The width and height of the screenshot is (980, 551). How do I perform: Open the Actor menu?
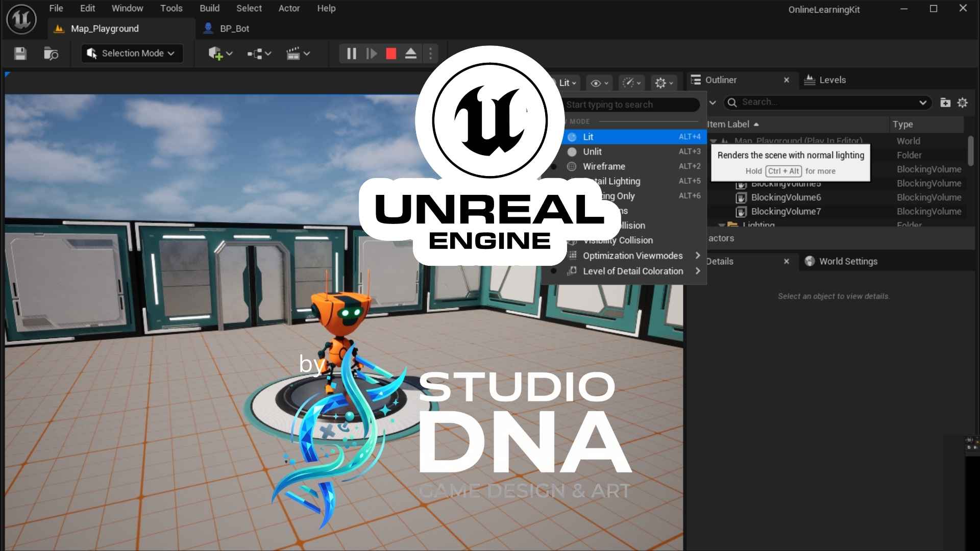pyautogui.click(x=289, y=8)
